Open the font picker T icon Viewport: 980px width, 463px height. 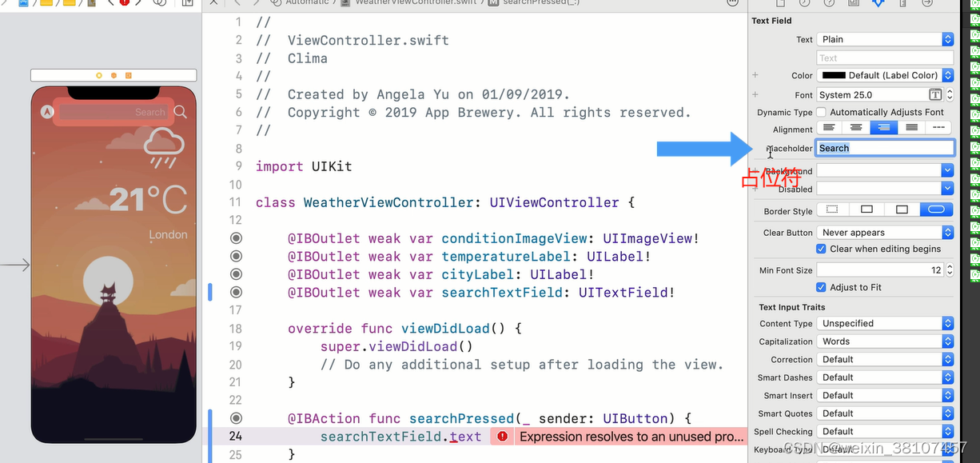[935, 94]
